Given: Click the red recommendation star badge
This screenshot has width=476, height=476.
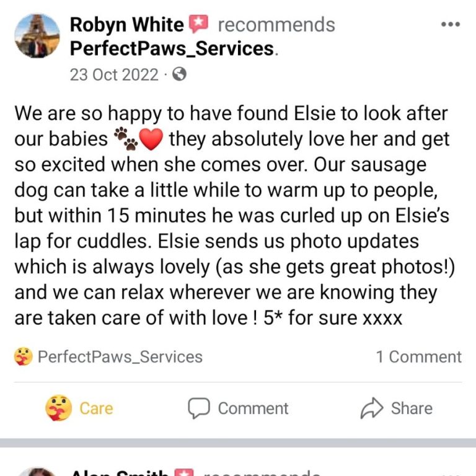Looking at the screenshot, I should tap(198, 24).
